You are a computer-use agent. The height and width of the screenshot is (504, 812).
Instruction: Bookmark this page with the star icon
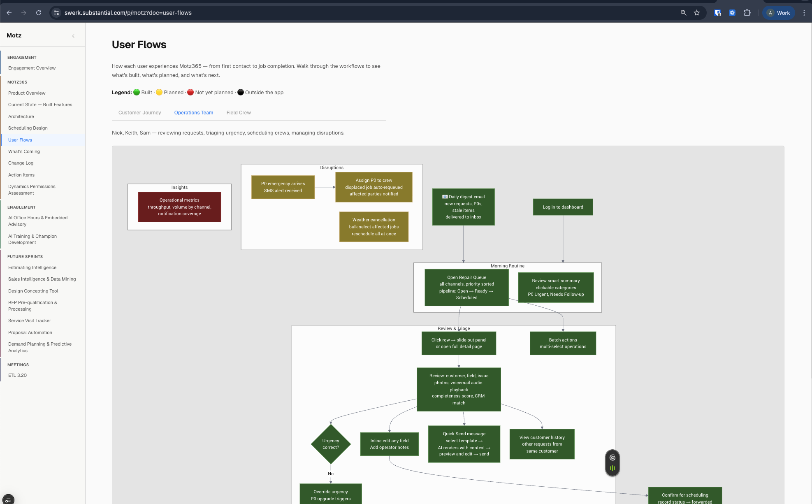pos(697,13)
